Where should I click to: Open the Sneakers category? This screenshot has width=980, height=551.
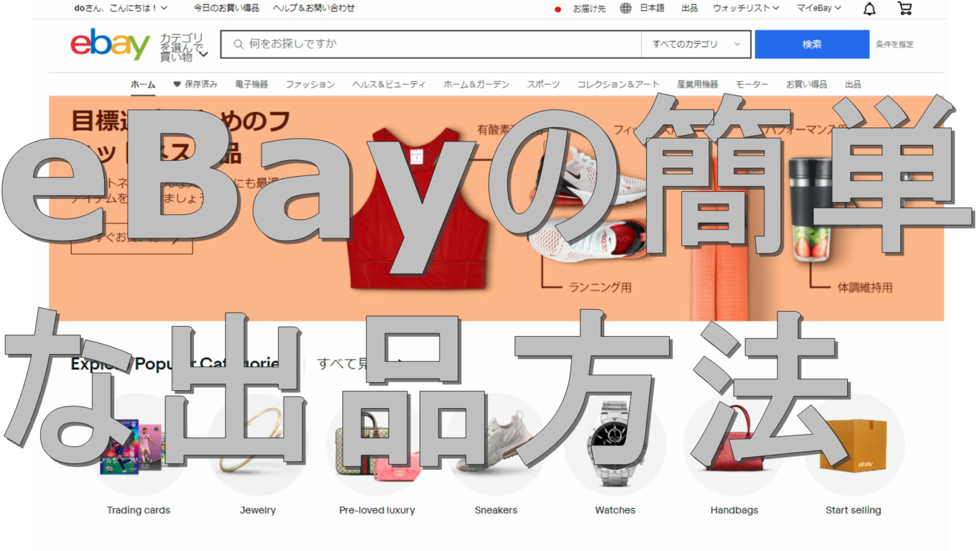coord(496,510)
